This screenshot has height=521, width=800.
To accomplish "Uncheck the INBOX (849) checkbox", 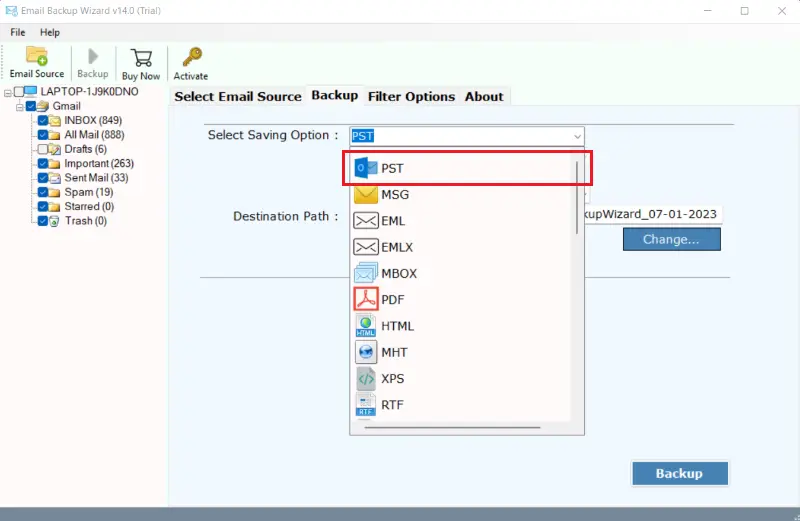I will click(x=43, y=120).
